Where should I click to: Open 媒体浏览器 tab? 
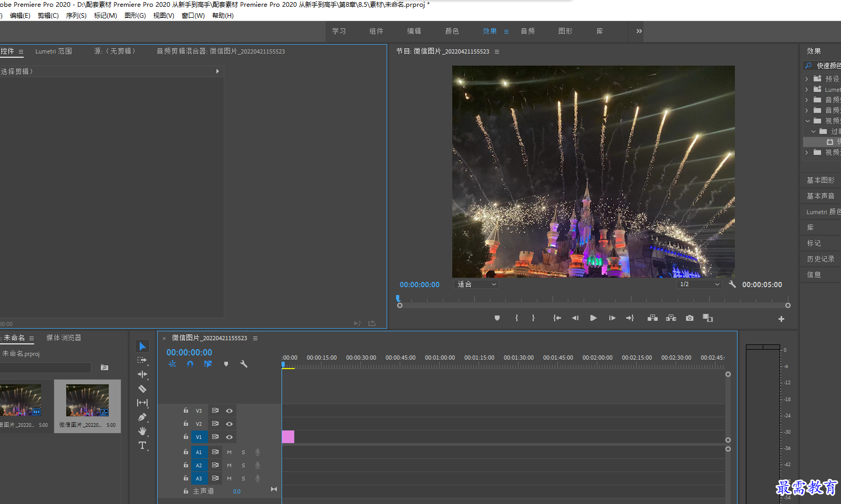tap(64, 338)
